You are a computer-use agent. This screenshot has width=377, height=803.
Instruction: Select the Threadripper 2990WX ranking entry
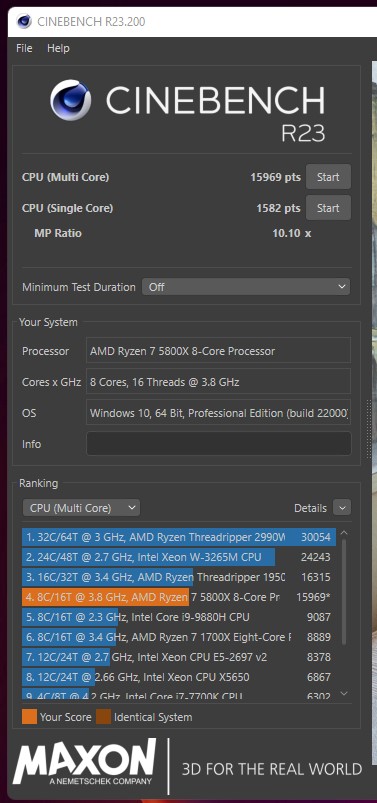[x=179, y=537]
